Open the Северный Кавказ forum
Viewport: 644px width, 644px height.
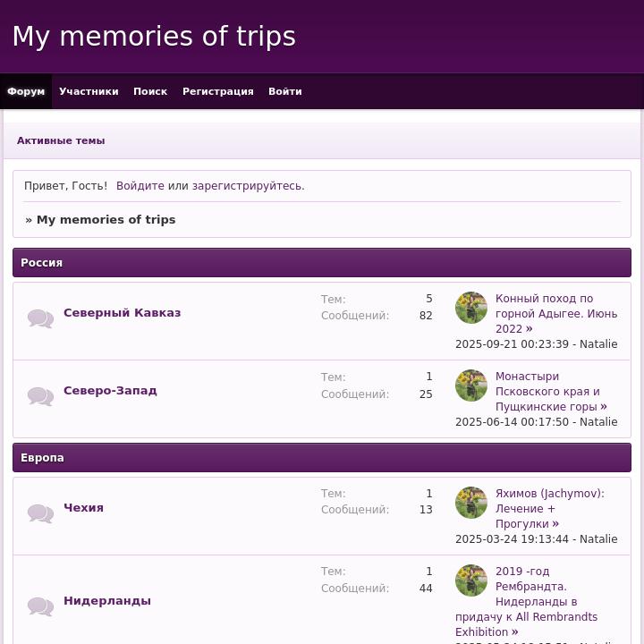[122, 313]
